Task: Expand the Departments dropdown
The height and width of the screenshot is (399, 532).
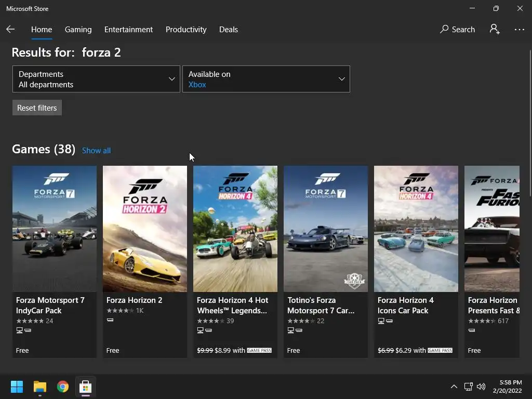Action: pos(96,79)
